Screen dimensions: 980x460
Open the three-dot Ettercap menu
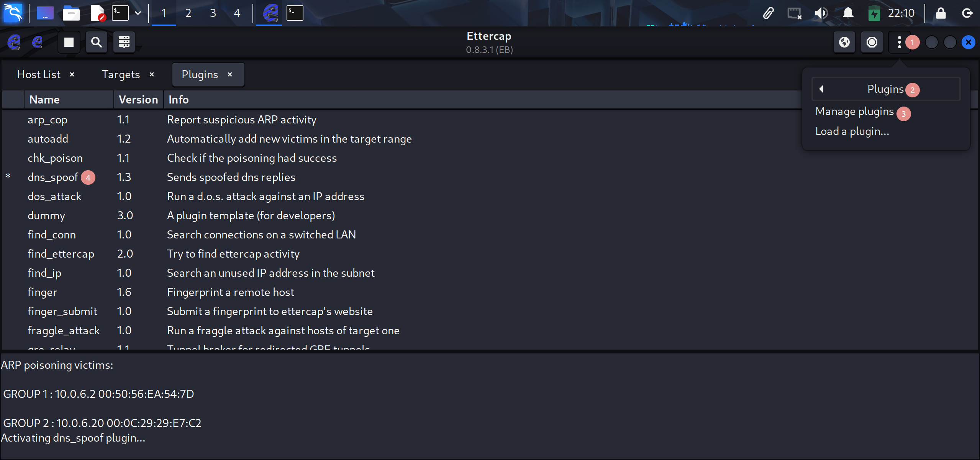pos(899,42)
